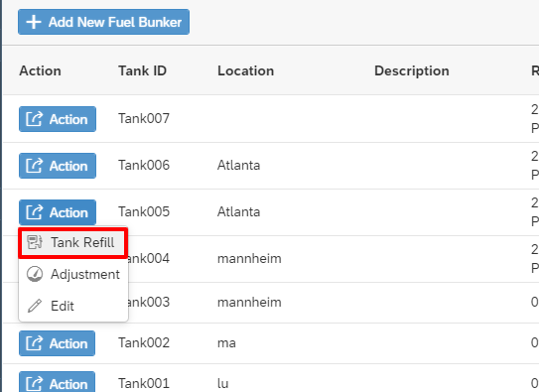The image size is (539, 392).
Task: Click the Adjustment gauge icon
Action: coord(35,274)
